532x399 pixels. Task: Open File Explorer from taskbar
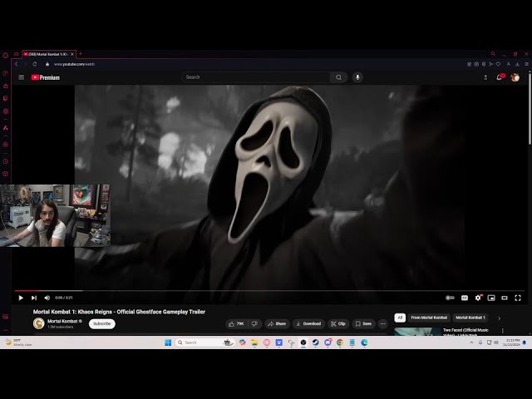[254, 342]
